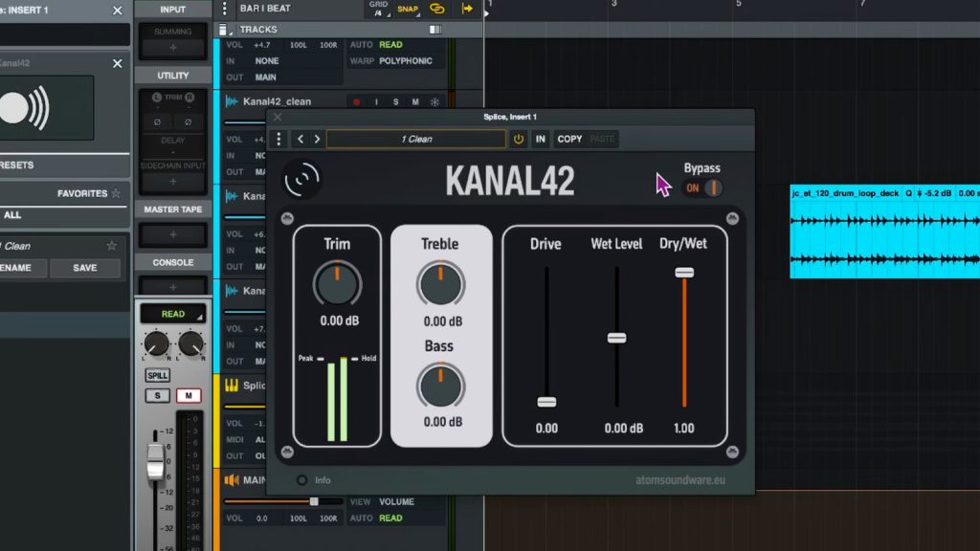Click the Dry/Wet slider handle
This screenshot has height=551, width=980.
click(x=684, y=273)
